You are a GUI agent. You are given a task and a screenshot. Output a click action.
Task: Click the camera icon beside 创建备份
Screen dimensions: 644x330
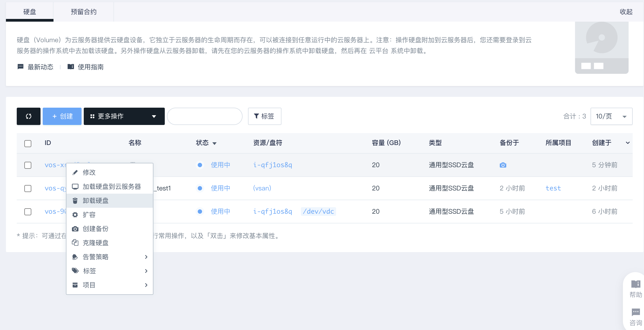[x=75, y=229]
